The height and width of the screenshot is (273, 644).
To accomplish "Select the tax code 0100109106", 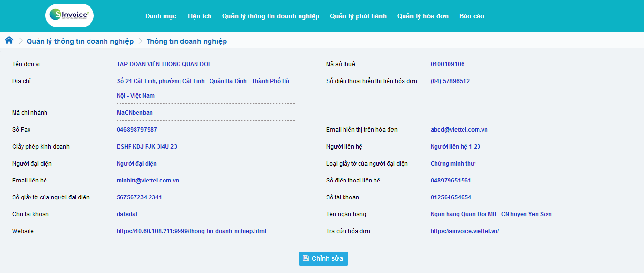I will (447, 64).
